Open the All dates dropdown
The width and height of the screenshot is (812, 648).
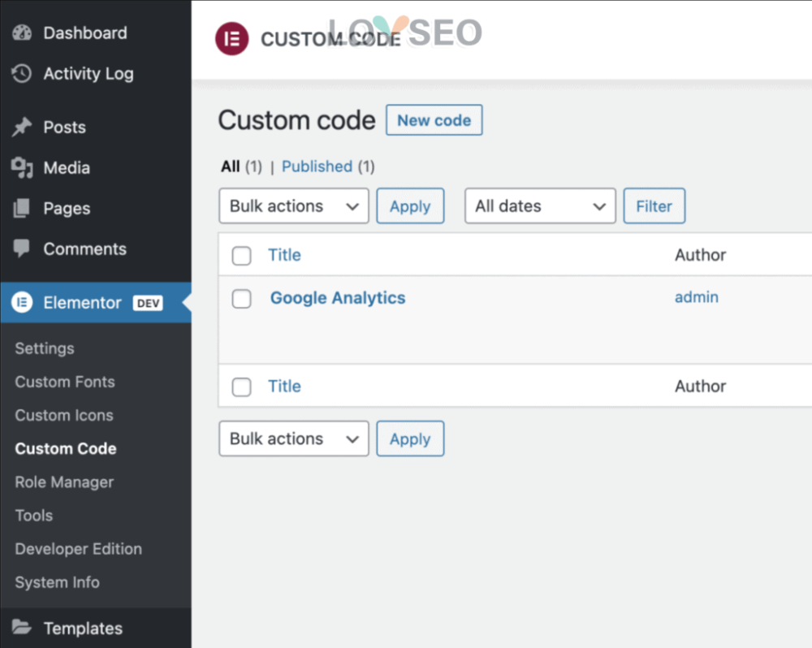[540, 206]
